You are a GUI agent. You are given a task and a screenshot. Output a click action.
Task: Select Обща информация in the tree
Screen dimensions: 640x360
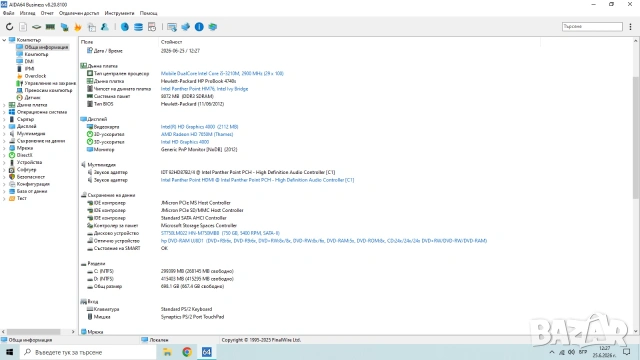point(46,47)
